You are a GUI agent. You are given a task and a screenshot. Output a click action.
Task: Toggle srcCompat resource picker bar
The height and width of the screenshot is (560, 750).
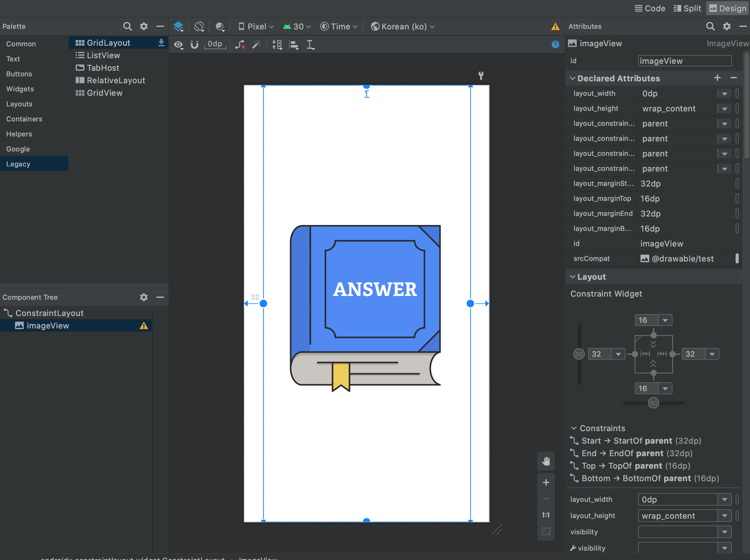(x=737, y=258)
